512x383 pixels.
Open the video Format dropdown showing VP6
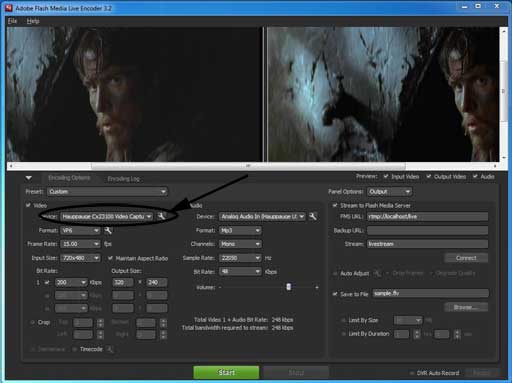point(80,230)
